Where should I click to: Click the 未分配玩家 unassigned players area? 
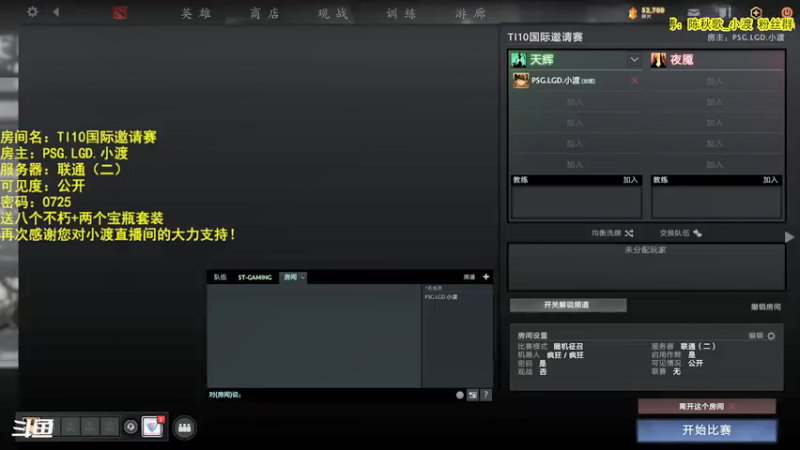tap(646, 267)
